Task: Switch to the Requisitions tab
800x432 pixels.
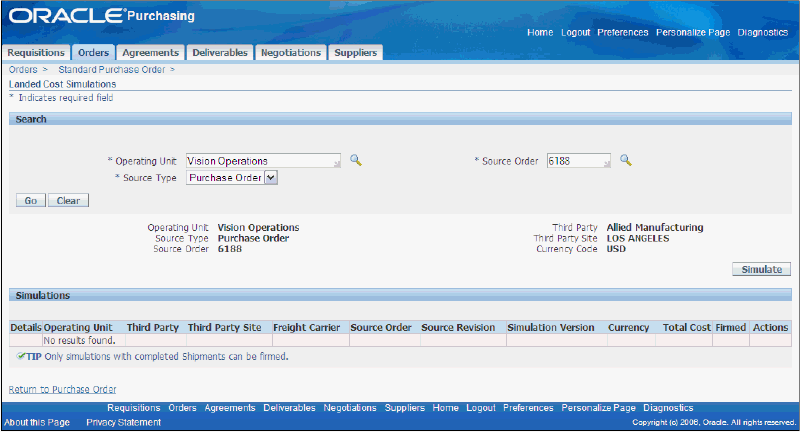Action: (x=36, y=53)
